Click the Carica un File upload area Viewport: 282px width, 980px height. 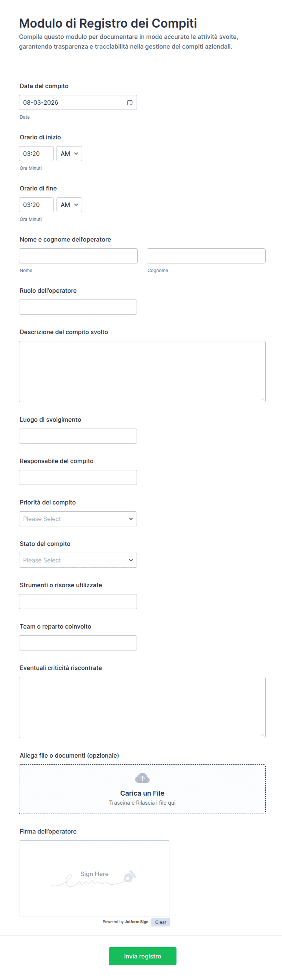pyautogui.click(x=142, y=790)
